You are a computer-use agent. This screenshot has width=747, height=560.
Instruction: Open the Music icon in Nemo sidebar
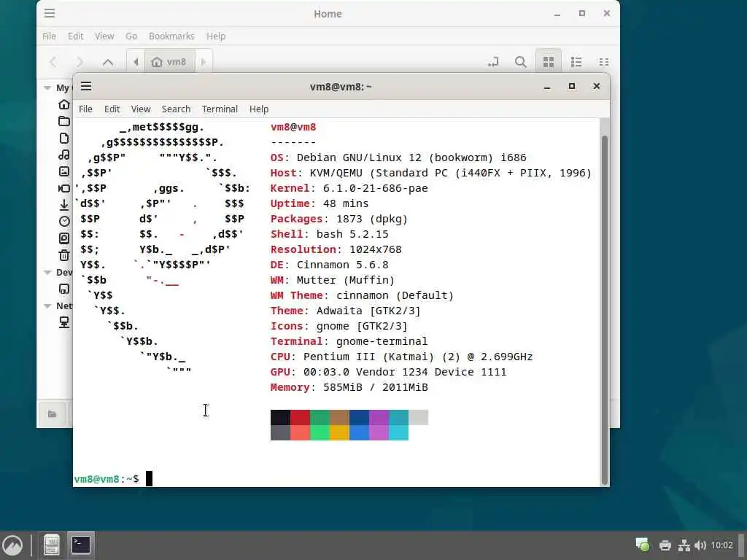[x=64, y=155]
